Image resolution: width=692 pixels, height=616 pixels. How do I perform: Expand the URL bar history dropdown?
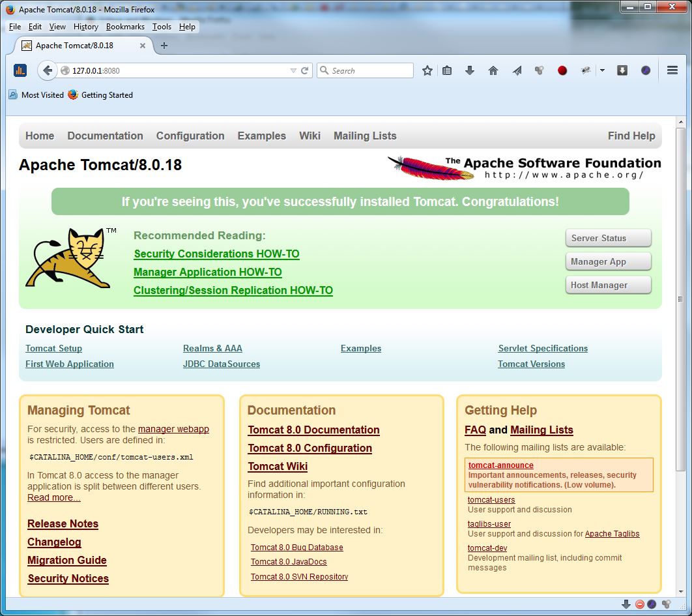[x=293, y=70]
